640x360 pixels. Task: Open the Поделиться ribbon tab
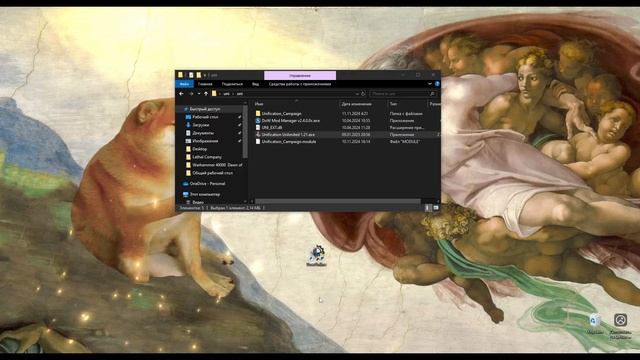click(x=232, y=84)
